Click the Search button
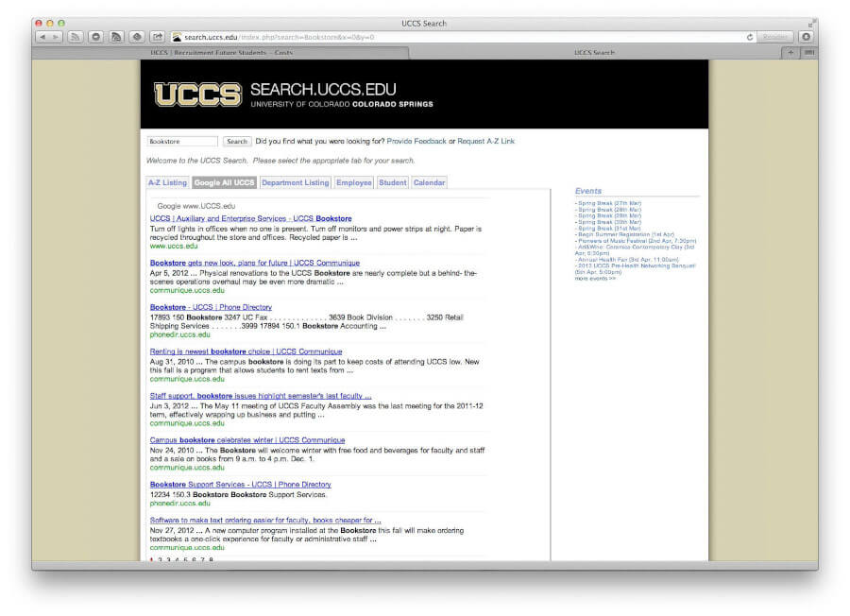 point(237,142)
